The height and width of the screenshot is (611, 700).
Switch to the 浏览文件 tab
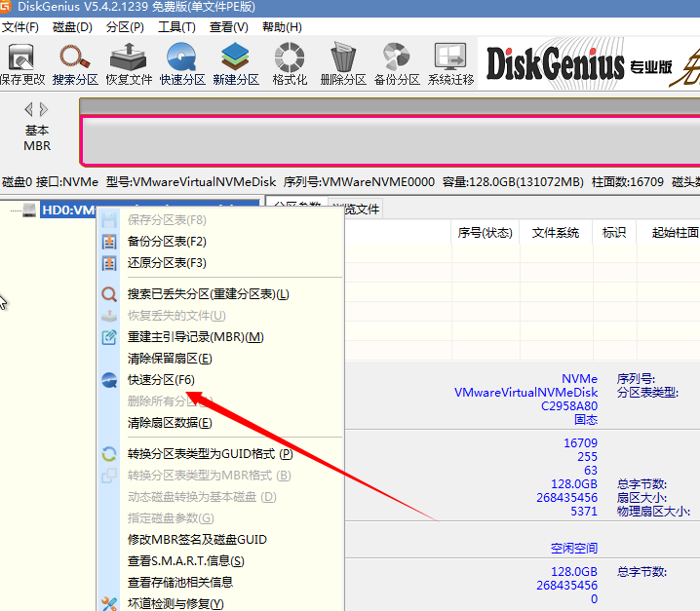360,209
